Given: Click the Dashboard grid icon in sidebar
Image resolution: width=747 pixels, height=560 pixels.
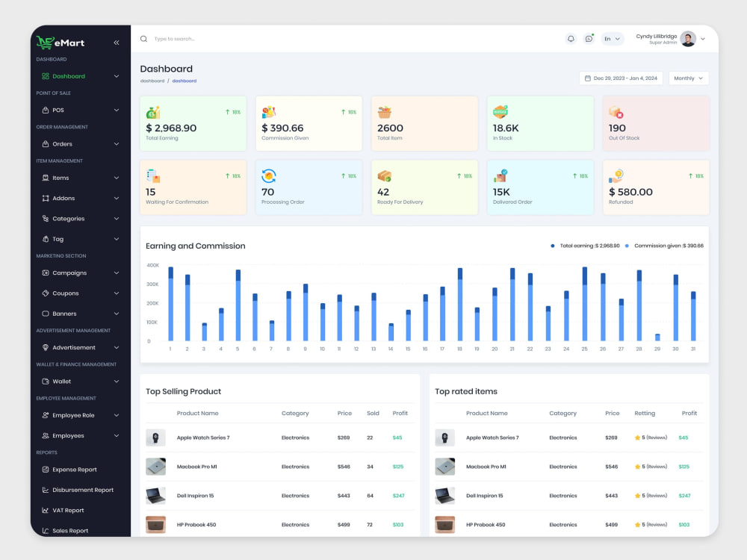Looking at the screenshot, I should 46,76.
